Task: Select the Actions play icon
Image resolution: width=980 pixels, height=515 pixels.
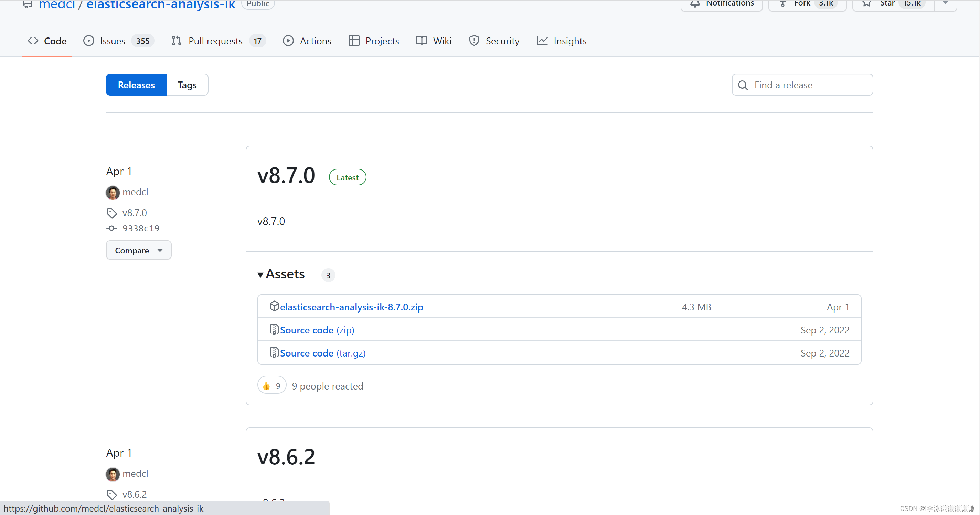Action: pos(289,41)
